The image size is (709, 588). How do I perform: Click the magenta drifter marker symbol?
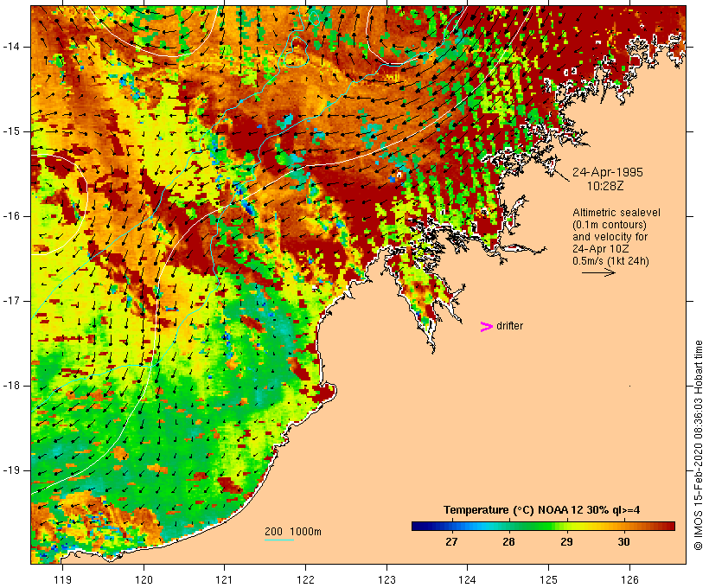(487, 327)
